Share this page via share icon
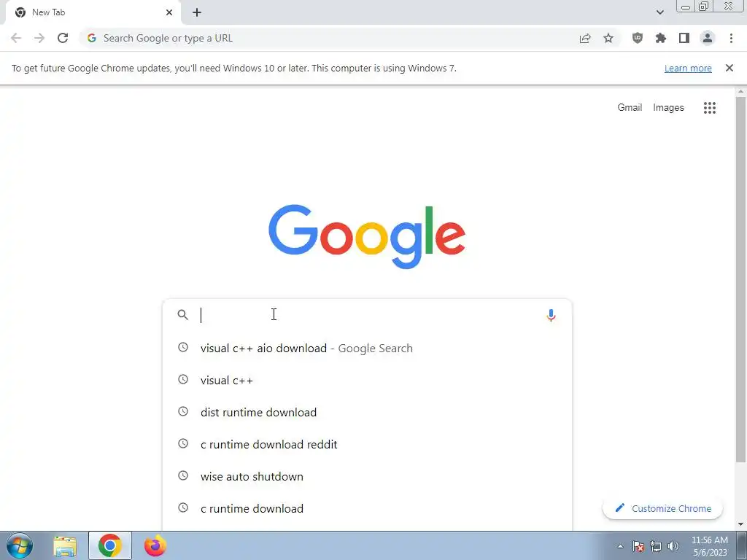The width and height of the screenshot is (747, 560). [585, 38]
